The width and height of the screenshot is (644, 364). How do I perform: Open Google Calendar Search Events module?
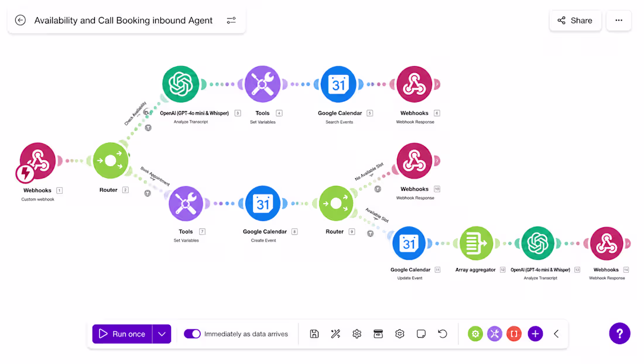click(338, 84)
